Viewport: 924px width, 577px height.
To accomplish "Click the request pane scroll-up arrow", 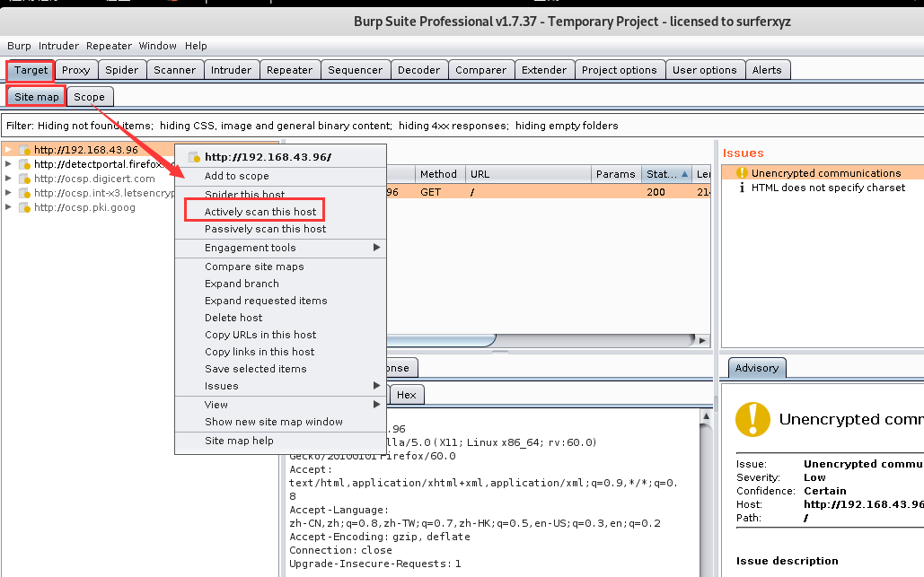I will [706, 416].
